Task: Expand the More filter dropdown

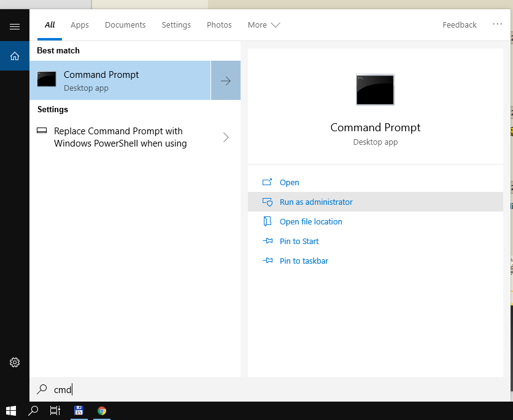Action: (x=264, y=25)
